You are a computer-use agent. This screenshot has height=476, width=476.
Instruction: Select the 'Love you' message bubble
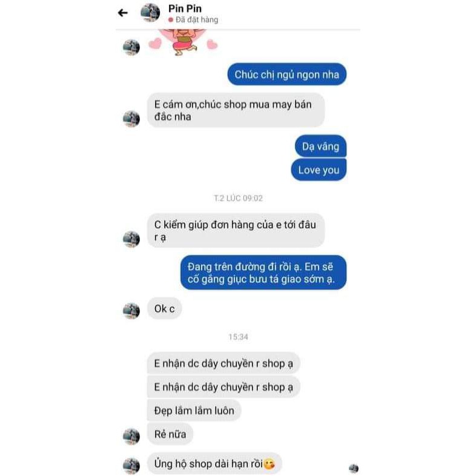(x=319, y=170)
